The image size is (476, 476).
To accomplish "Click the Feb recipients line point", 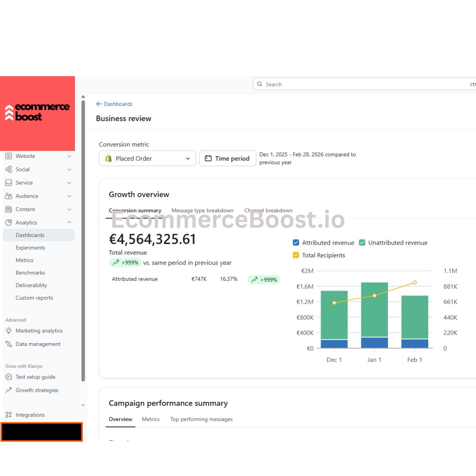I will tap(415, 282).
